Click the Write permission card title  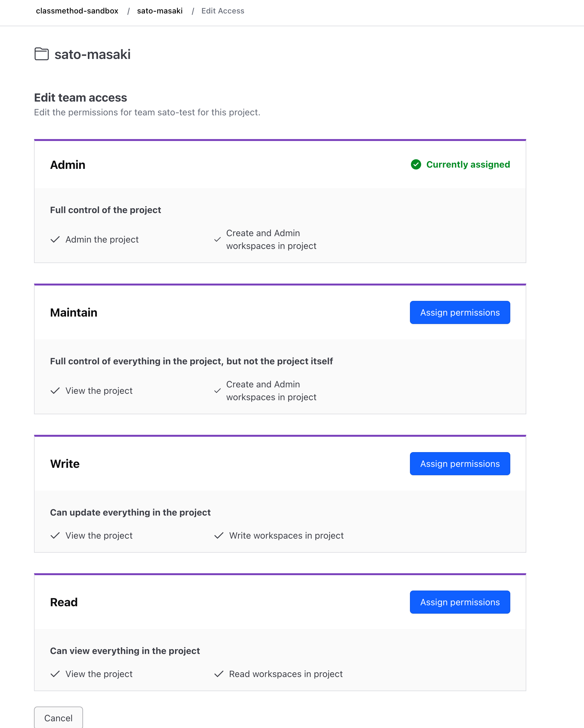(65, 464)
